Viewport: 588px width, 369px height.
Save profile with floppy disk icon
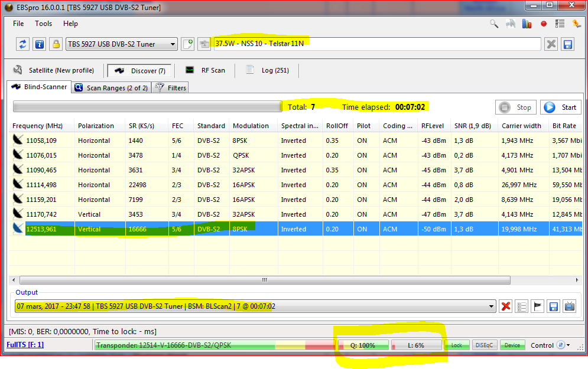(x=568, y=44)
